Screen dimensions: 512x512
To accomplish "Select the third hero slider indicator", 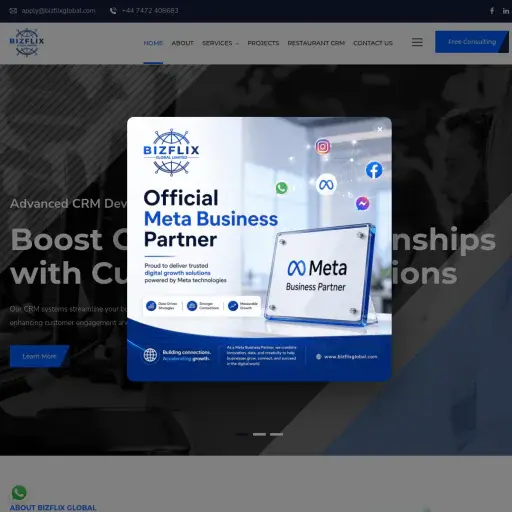I will coord(276,434).
